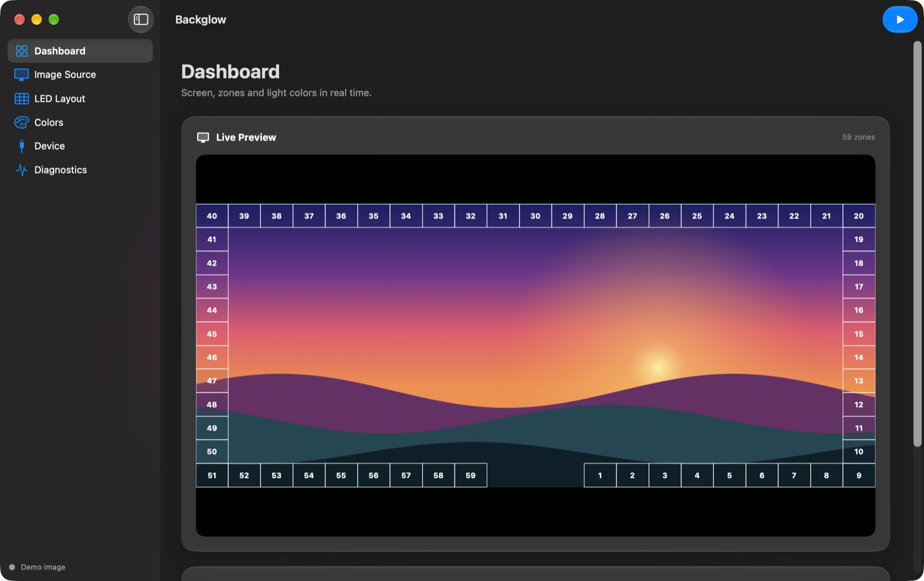The width and height of the screenshot is (924, 581).
Task: Select LED zone 20 in top-right corner
Action: coord(859,216)
